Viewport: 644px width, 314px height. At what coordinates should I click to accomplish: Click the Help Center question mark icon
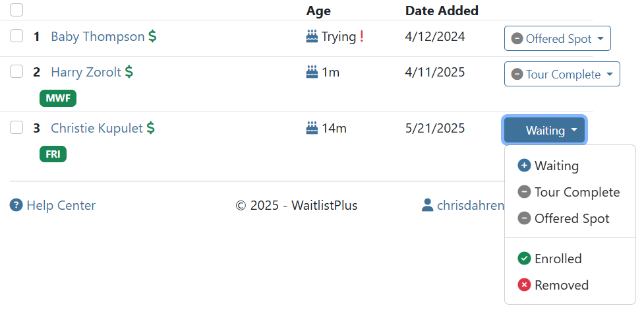click(x=16, y=204)
